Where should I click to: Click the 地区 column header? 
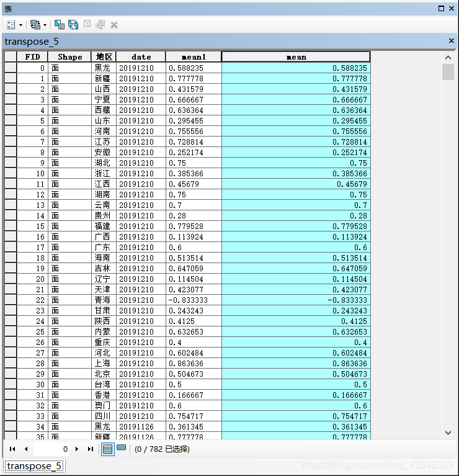[104, 56]
